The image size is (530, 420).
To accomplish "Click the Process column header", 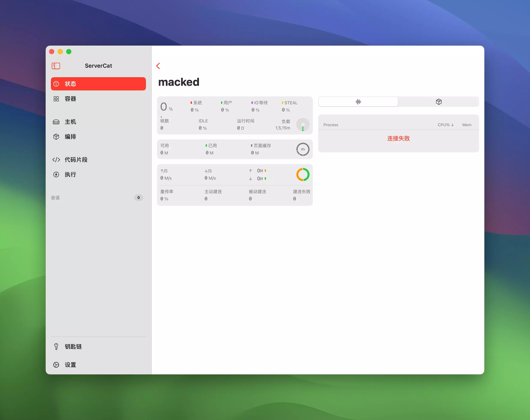I will (x=331, y=125).
